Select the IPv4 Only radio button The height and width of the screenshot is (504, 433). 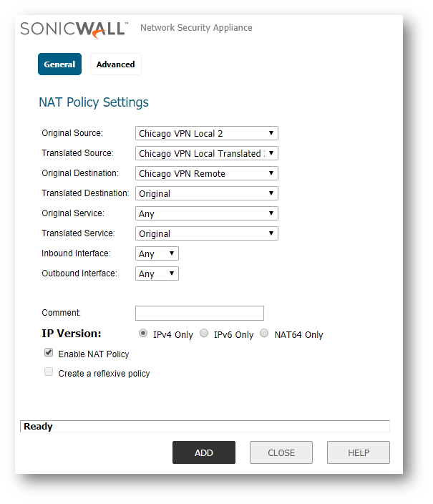pos(143,334)
